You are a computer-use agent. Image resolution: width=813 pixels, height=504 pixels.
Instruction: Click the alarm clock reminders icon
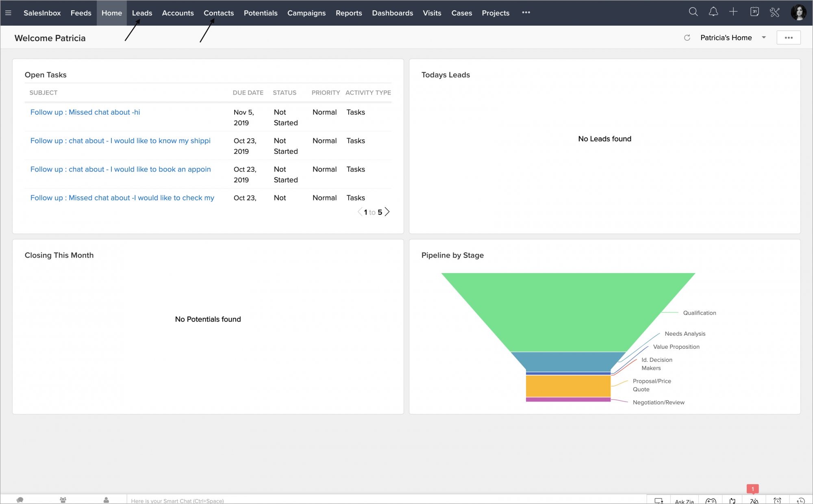[777, 501]
